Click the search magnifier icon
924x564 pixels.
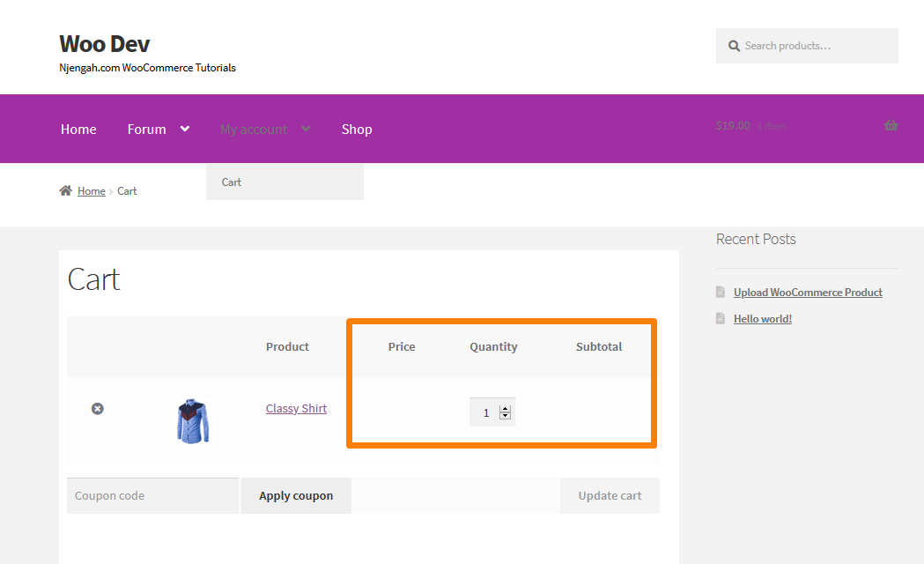click(734, 46)
